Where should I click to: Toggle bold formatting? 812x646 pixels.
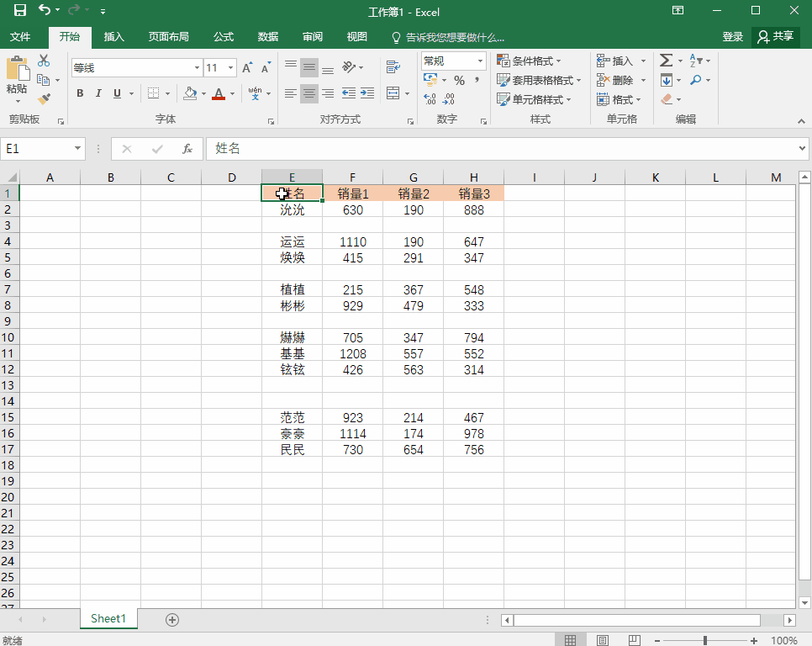point(80,93)
